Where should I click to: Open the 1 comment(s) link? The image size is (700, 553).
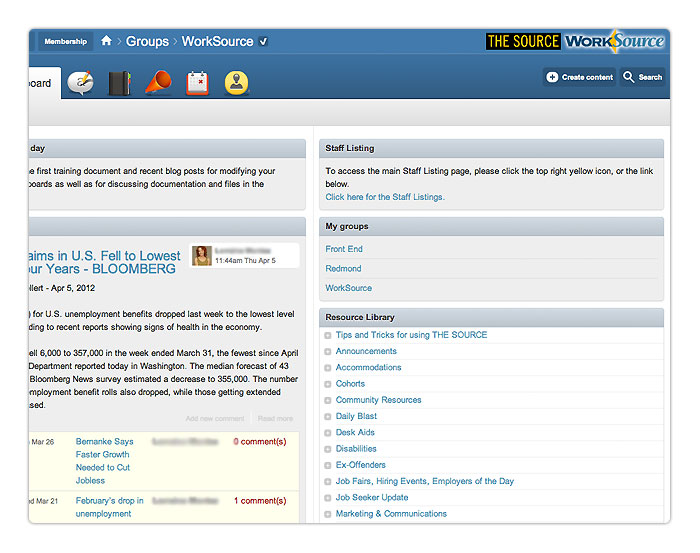click(x=260, y=501)
